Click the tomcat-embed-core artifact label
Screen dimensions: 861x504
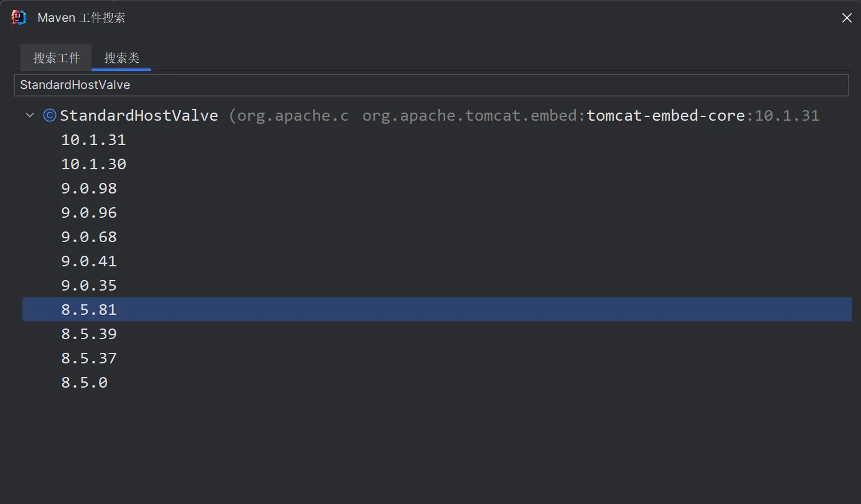(x=666, y=115)
